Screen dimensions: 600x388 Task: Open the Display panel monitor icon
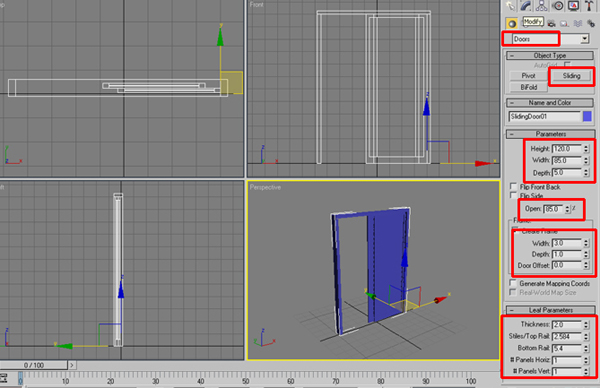pos(573,6)
